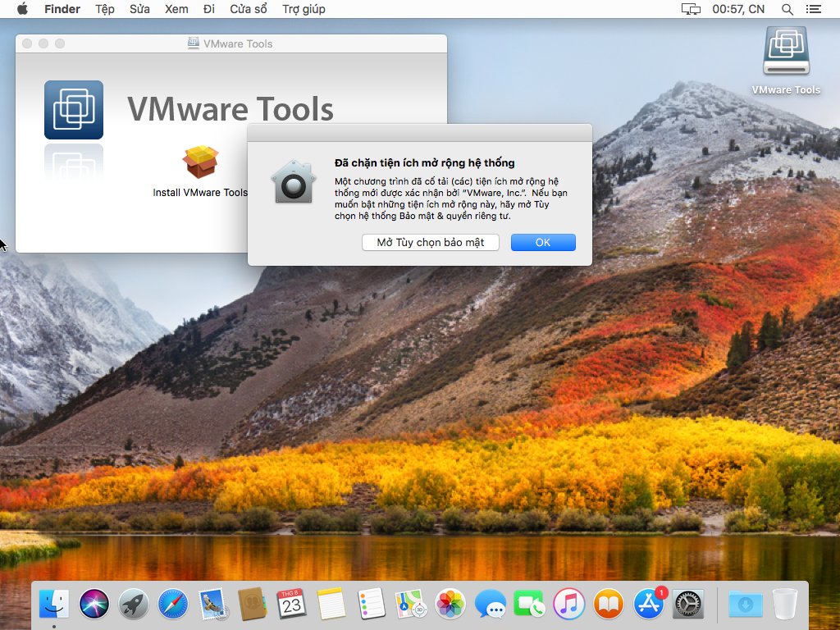Select the VMware Tools logo in installer window
This screenshot has height=630, width=840.
(x=74, y=110)
